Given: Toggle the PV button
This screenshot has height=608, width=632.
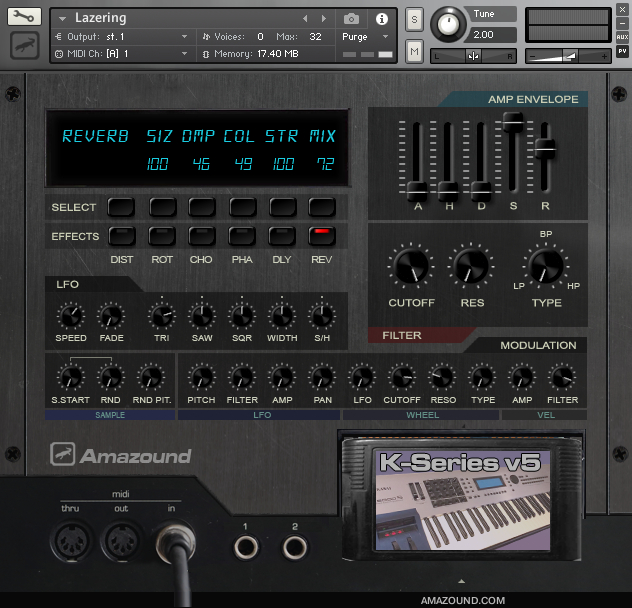Looking at the screenshot, I should (622, 51).
